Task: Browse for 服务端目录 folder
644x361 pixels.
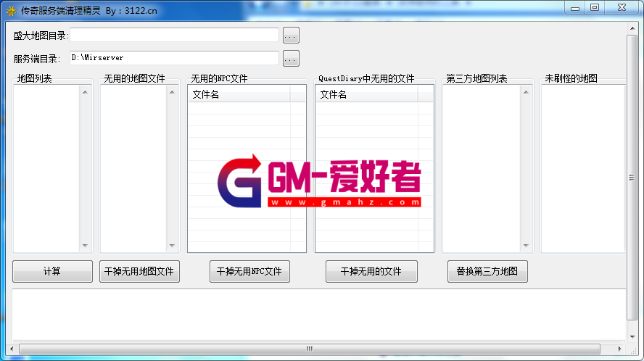Action: point(291,58)
